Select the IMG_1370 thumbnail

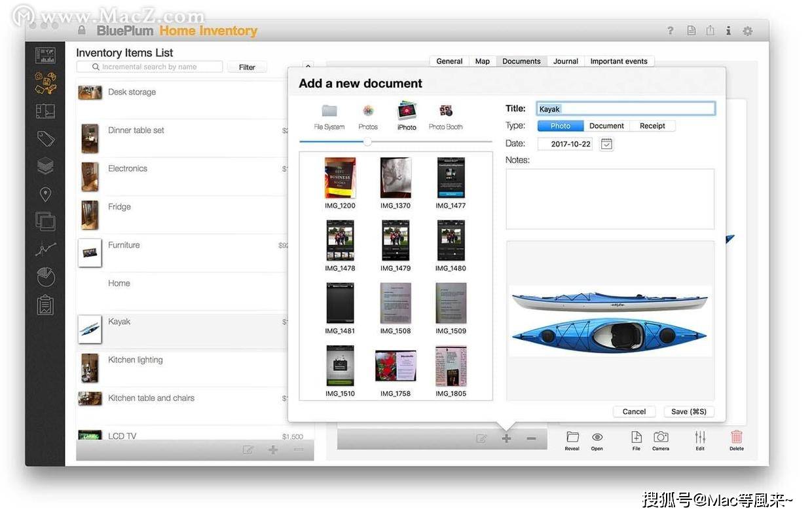click(396, 178)
